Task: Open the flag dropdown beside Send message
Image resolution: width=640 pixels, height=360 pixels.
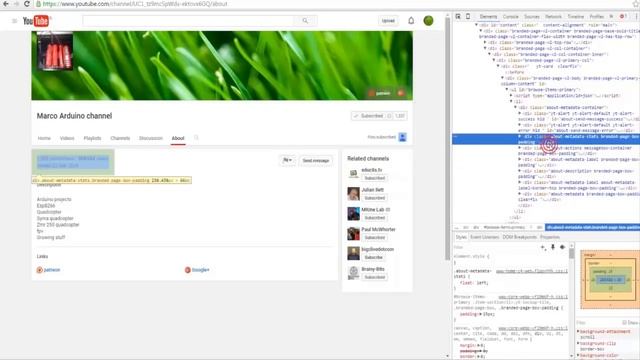Action: tap(287, 160)
